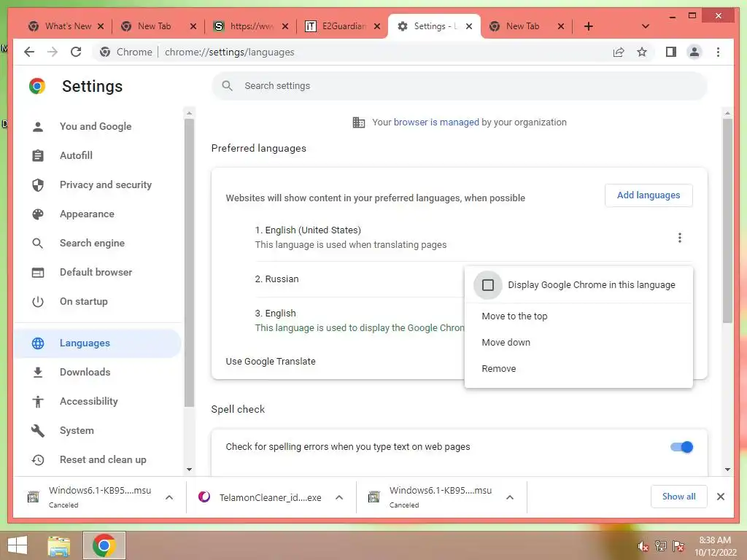Click the Chrome logo beside Settings title
The image size is (747, 560).
point(37,86)
